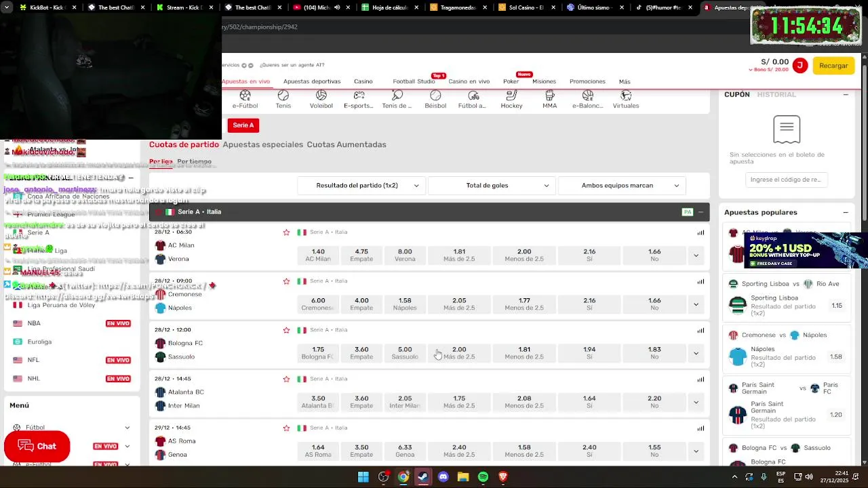The height and width of the screenshot is (488, 868).
Task: Open the e-Fútbol sport icon
Action: pyautogui.click(x=245, y=100)
